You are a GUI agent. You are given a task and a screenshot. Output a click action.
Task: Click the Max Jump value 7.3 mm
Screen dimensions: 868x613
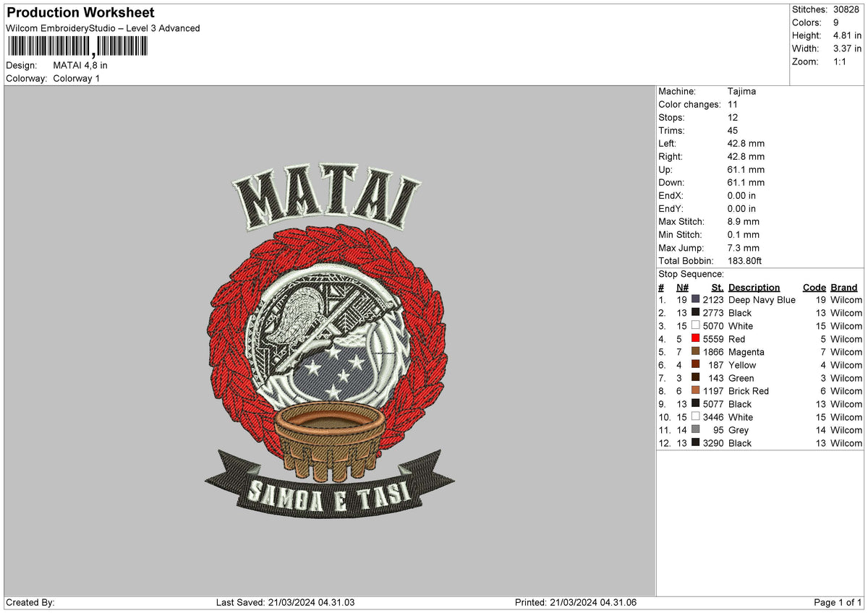(744, 247)
